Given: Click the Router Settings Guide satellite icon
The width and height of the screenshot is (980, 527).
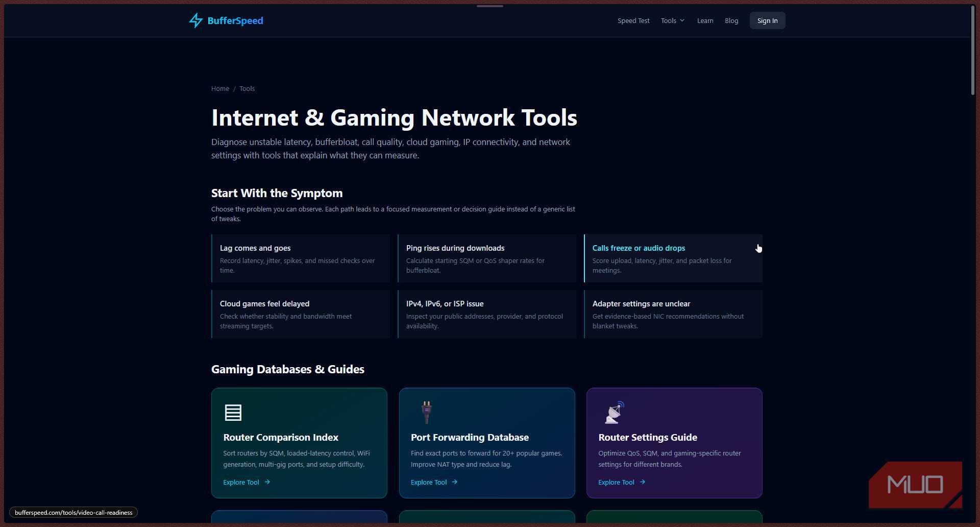Looking at the screenshot, I should pos(615,413).
